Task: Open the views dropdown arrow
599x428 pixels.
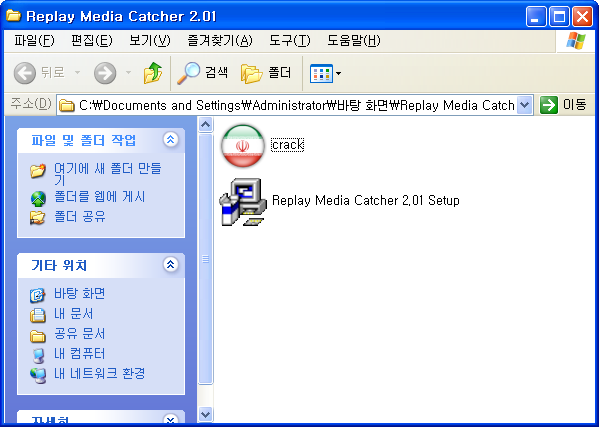Action: click(338, 73)
